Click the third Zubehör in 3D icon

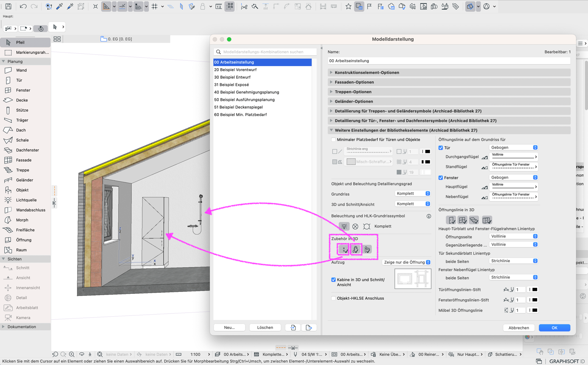point(367,250)
